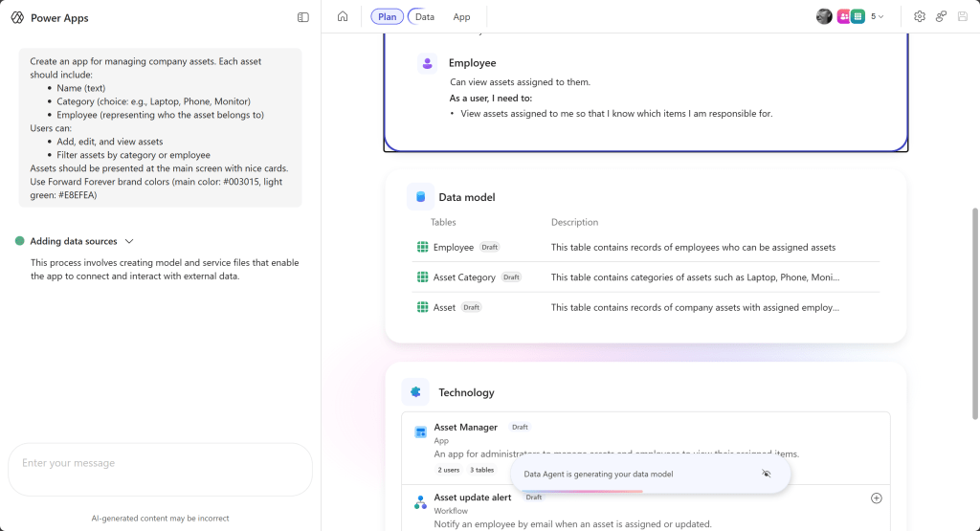The image size is (980, 531).
Task: Switch to the App tab
Action: pyautogui.click(x=461, y=16)
